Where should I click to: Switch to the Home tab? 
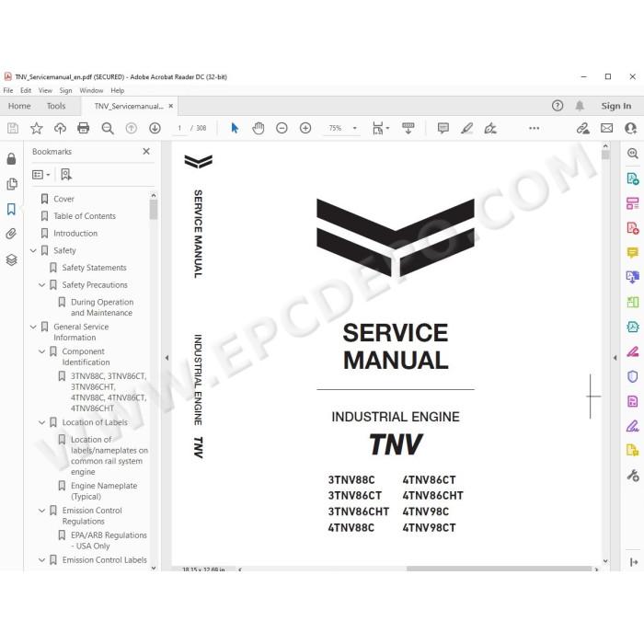(x=19, y=106)
